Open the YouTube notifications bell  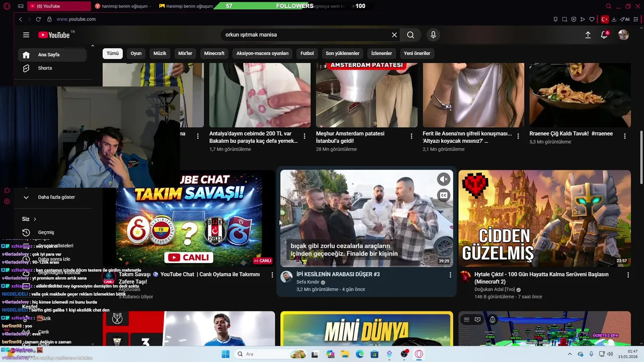pos(604,35)
